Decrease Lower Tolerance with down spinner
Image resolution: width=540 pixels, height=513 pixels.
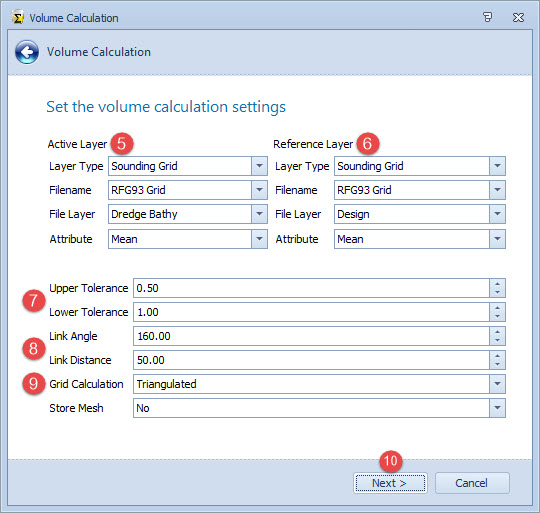pyautogui.click(x=497, y=316)
